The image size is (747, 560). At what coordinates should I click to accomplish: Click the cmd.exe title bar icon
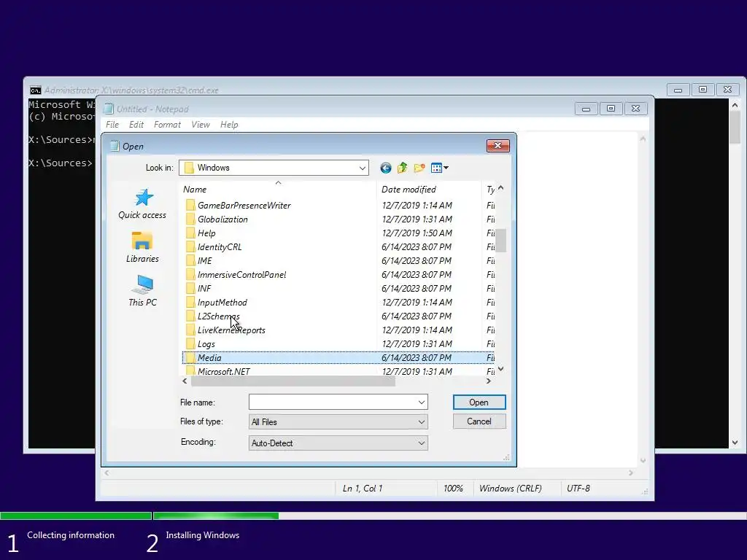point(35,90)
